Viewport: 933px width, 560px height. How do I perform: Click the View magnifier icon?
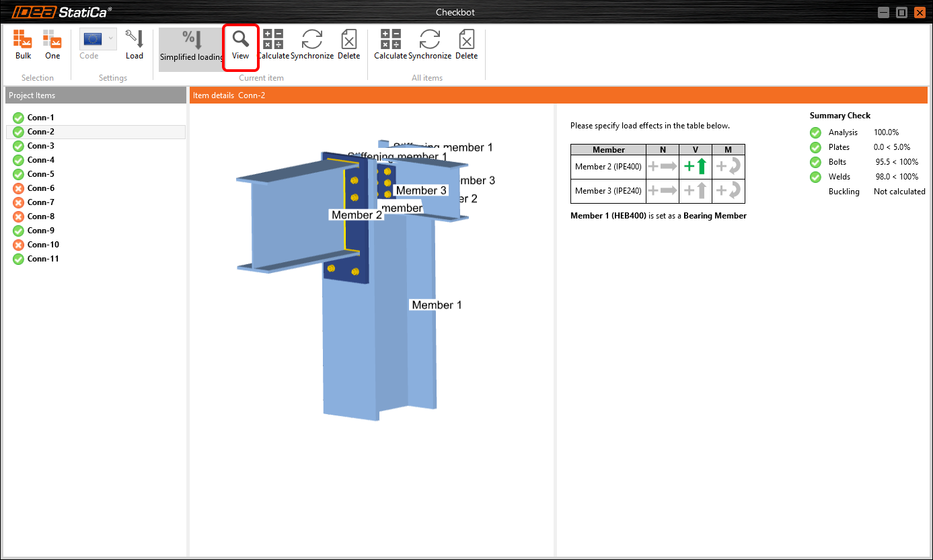pos(241,44)
